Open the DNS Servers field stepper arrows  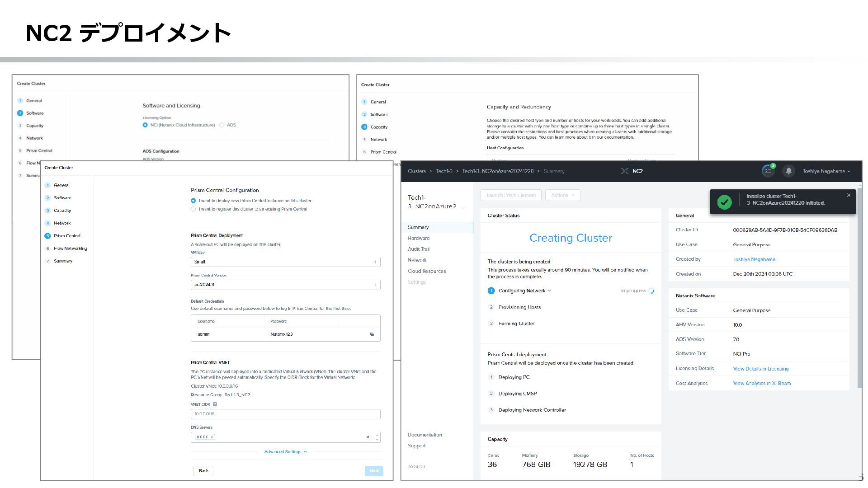pyautogui.click(x=377, y=437)
